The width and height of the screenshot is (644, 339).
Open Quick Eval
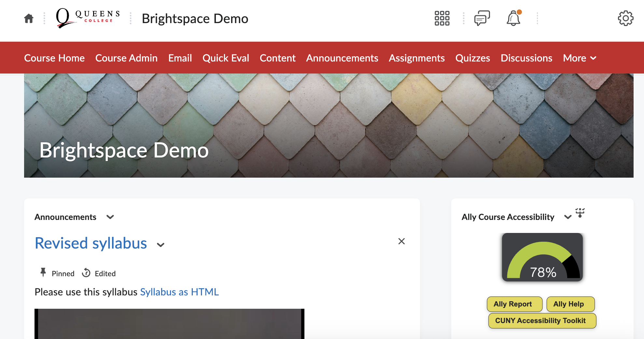click(x=226, y=58)
